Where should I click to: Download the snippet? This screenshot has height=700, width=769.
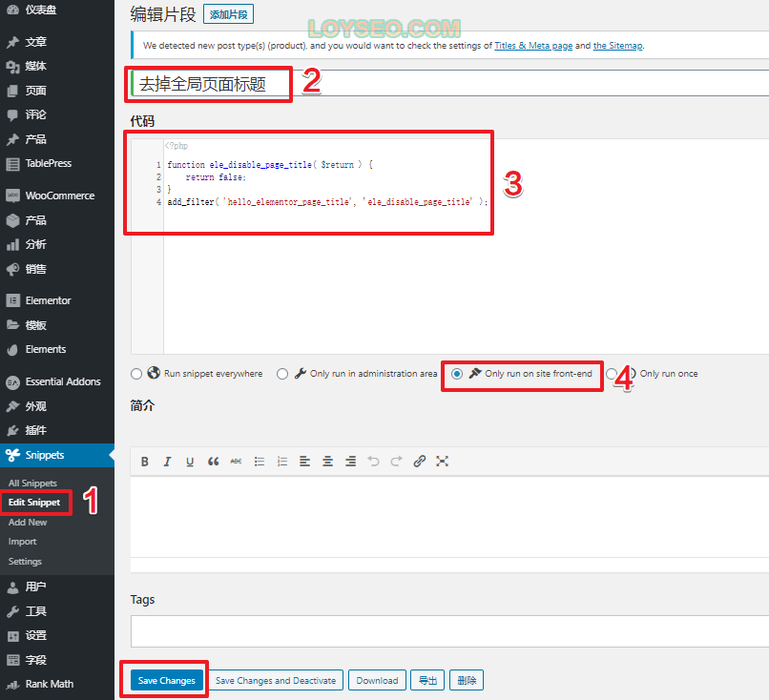377,680
